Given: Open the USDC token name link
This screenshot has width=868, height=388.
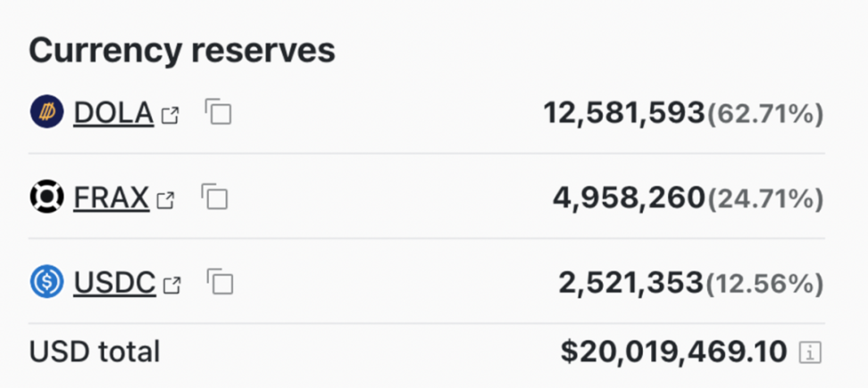Looking at the screenshot, I should [114, 283].
